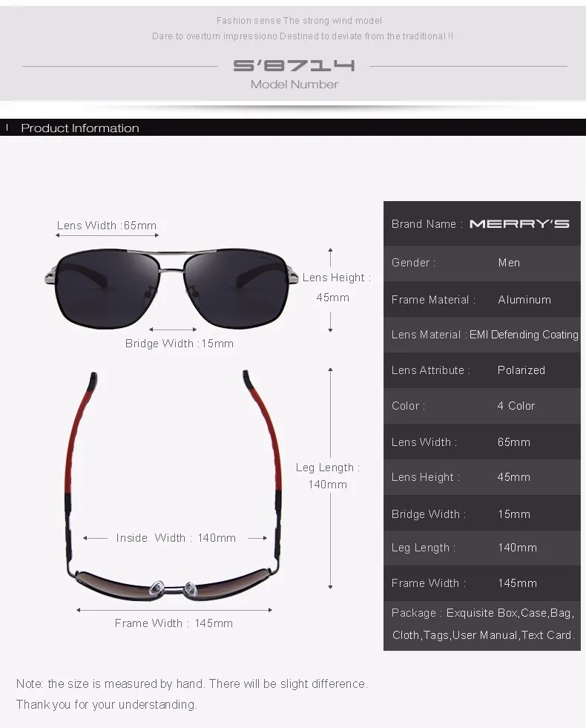Click the table's '145mm' value
The height and width of the screenshot is (728, 586).
517,583
